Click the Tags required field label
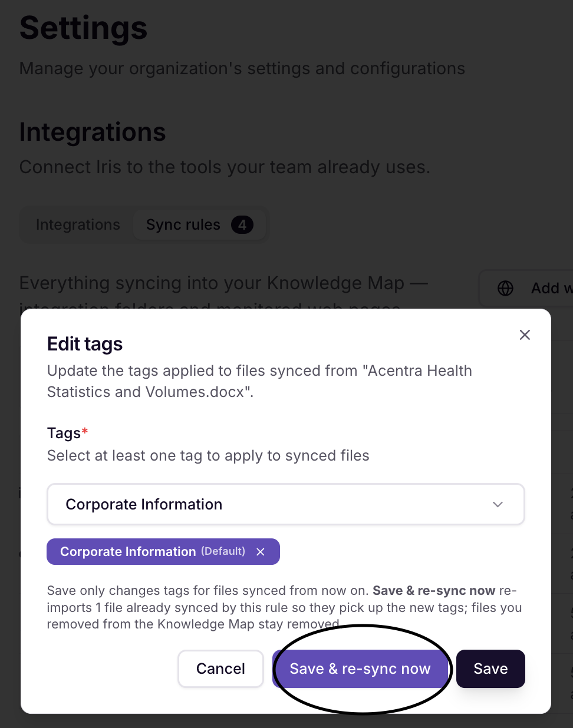The height and width of the screenshot is (728, 573). pos(64,433)
